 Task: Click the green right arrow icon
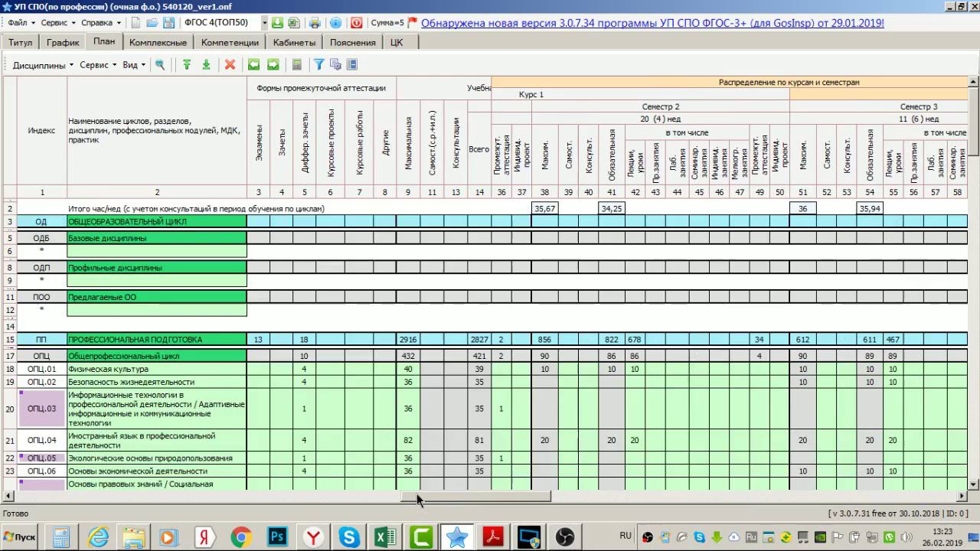(x=273, y=65)
